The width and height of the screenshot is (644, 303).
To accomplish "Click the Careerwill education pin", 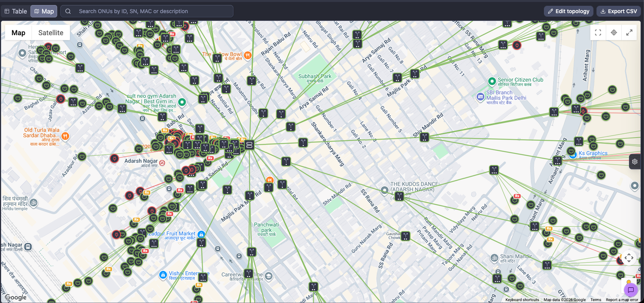I will [269, 276].
